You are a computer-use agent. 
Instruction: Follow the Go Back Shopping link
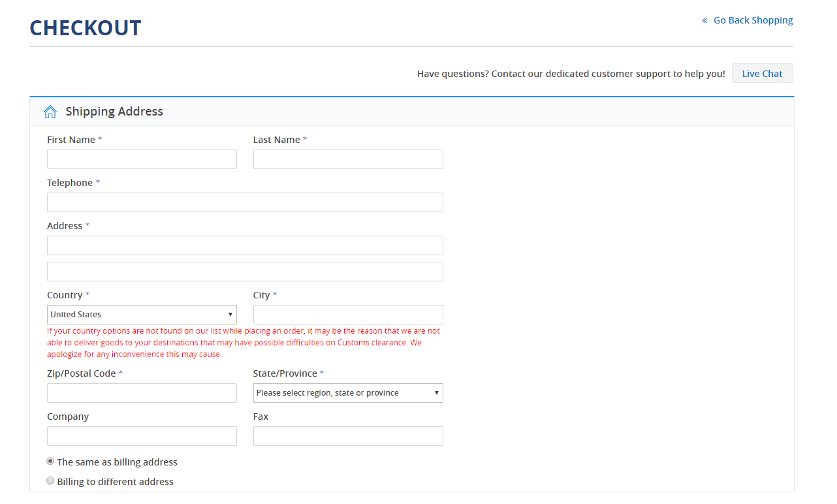click(753, 20)
